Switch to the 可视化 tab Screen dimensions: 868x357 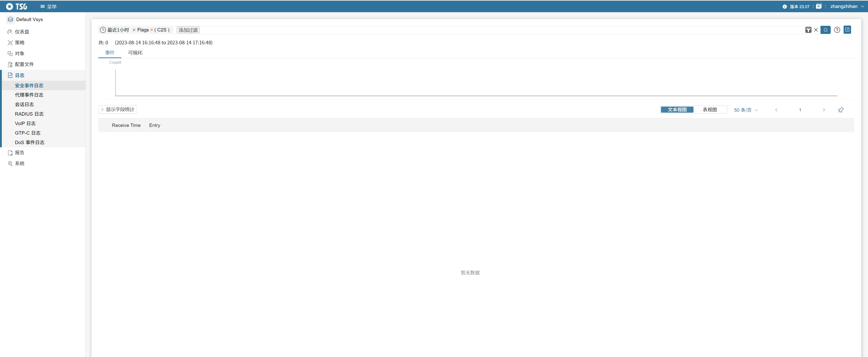(x=135, y=52)
